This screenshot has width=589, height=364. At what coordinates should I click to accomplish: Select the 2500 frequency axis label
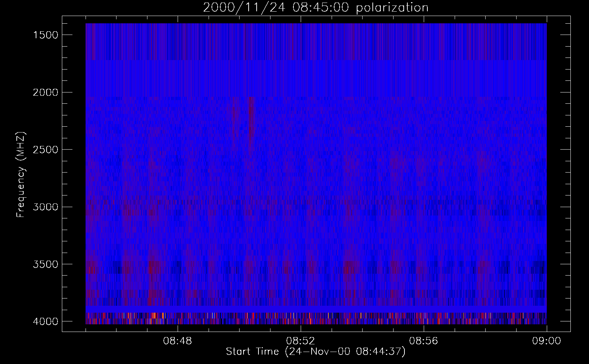tap(46, 150)
